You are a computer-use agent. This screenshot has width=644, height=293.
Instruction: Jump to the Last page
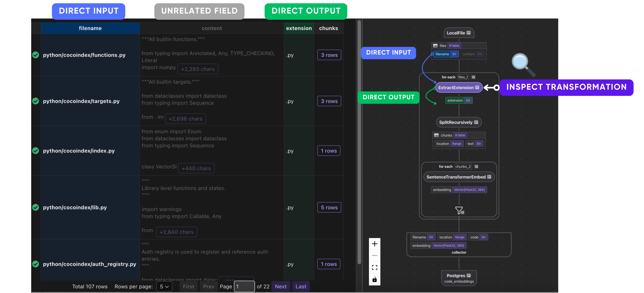[301, 286]
